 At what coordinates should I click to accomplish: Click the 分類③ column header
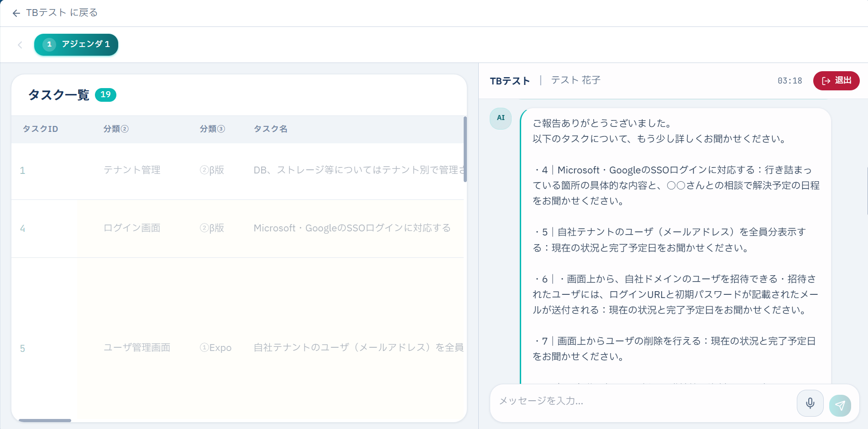tap(212, 129)
